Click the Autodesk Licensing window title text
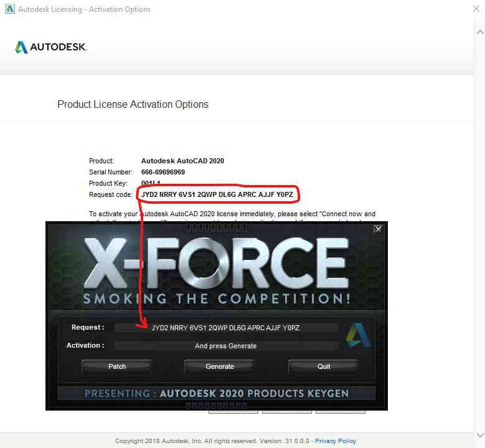485x448 pixels. coord(84,9)
